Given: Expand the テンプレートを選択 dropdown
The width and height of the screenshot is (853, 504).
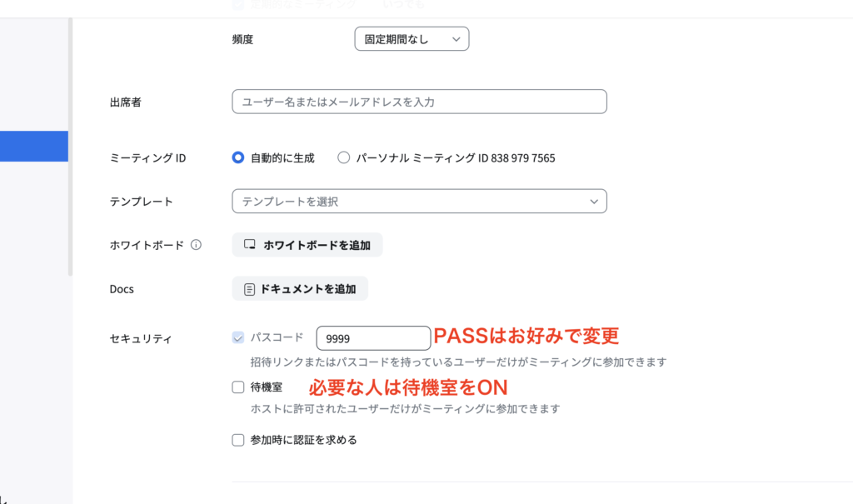Looking at the screenshot, I should point(420,202).
